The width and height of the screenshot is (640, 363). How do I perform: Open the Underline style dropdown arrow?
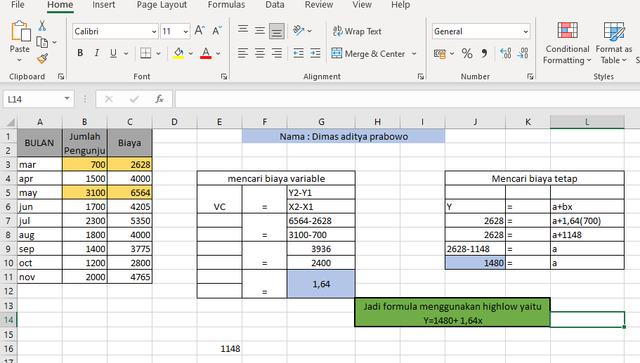tap(126, 53)
